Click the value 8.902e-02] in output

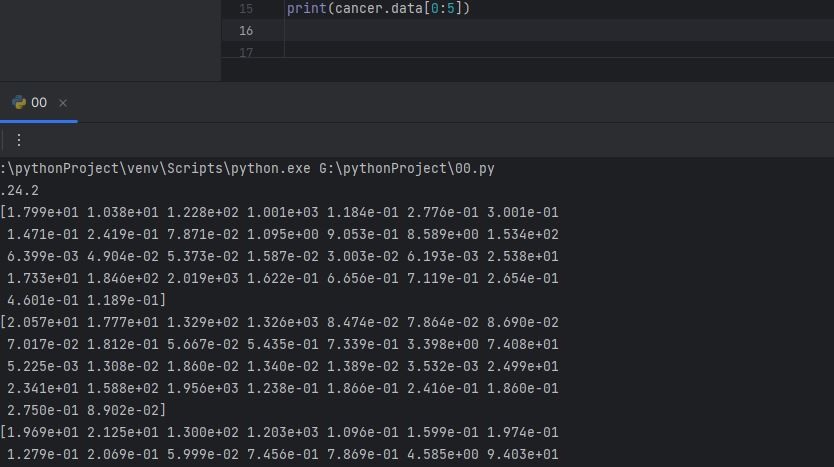pyautogui.click(x=127, y=411)
